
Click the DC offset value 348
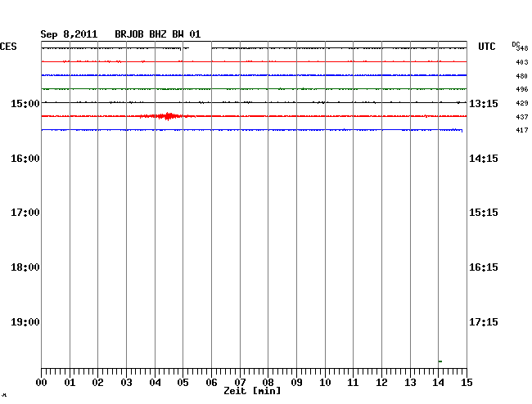[522, 48]
